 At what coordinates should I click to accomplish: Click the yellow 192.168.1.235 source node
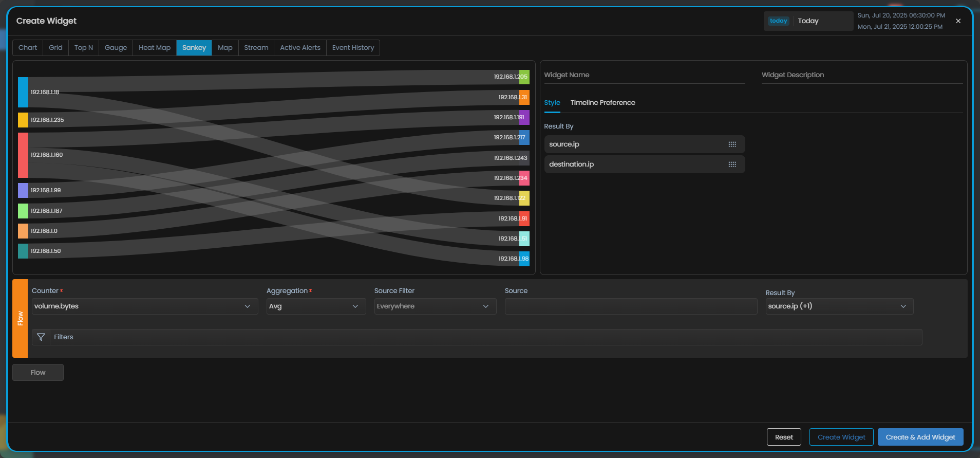coord(23,120)
